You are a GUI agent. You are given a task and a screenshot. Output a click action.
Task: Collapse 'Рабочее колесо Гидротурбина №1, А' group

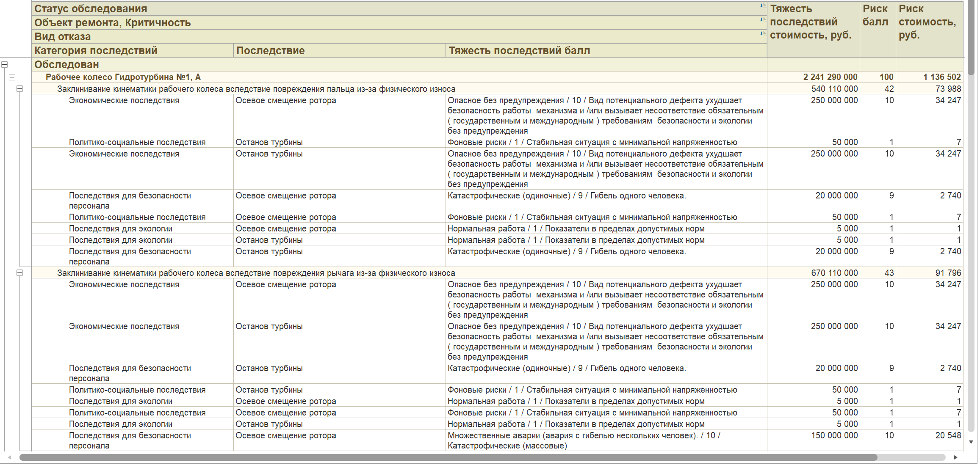click(12, 77)
